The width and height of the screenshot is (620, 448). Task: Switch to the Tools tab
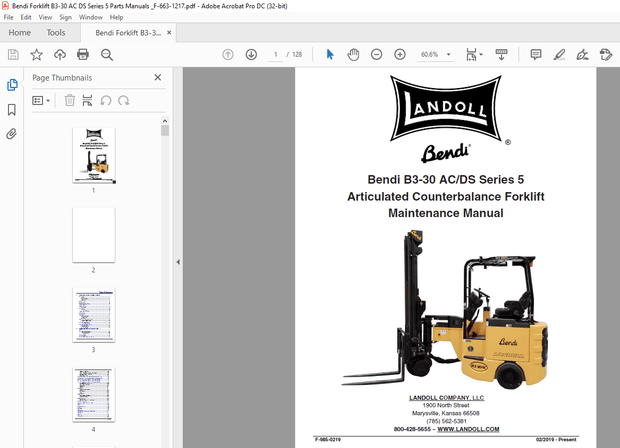56,33
